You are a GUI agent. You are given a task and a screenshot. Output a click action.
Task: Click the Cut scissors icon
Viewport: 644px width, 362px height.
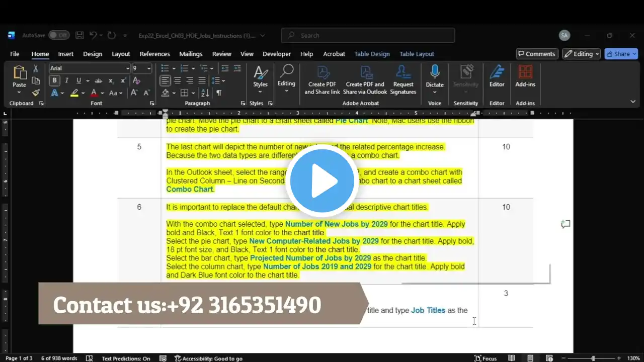36,68
